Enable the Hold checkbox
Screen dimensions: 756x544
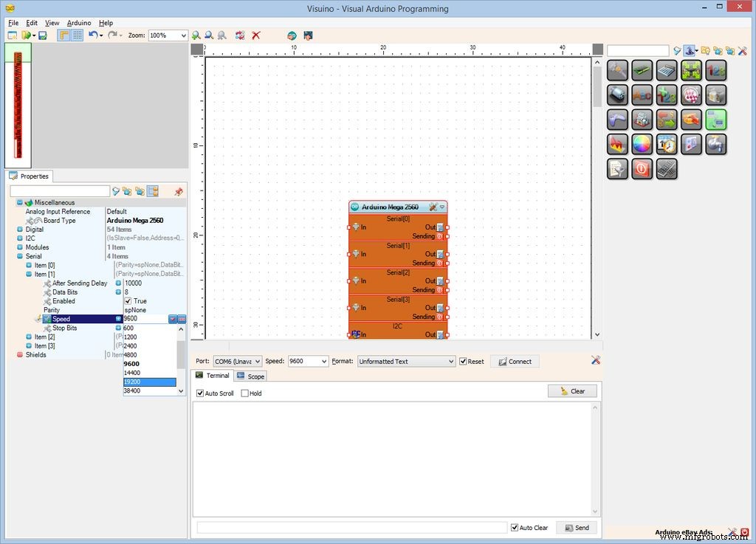[245, 393]
